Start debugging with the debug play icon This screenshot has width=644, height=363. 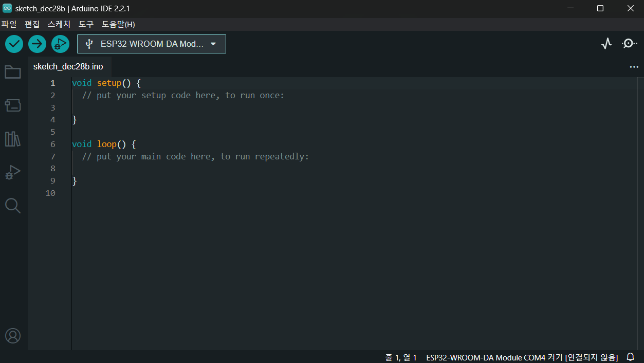click(60, 44)
